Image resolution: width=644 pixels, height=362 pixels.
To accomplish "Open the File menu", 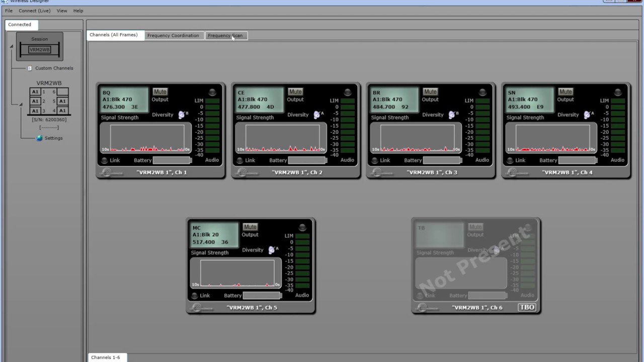I will 9,11.
